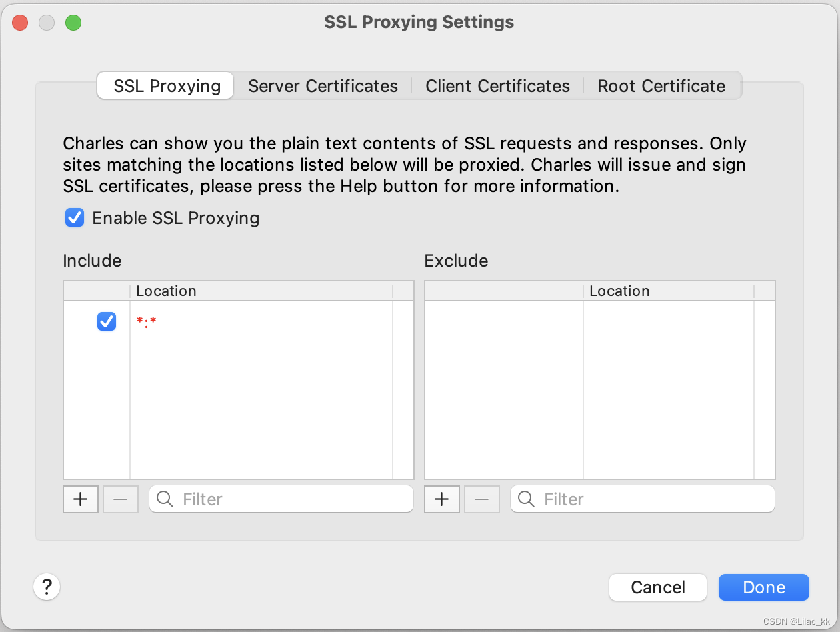The image size is (840, 632).
Task: Uncheck the *:* include location checkbox
Action: (x=107, y=322)
